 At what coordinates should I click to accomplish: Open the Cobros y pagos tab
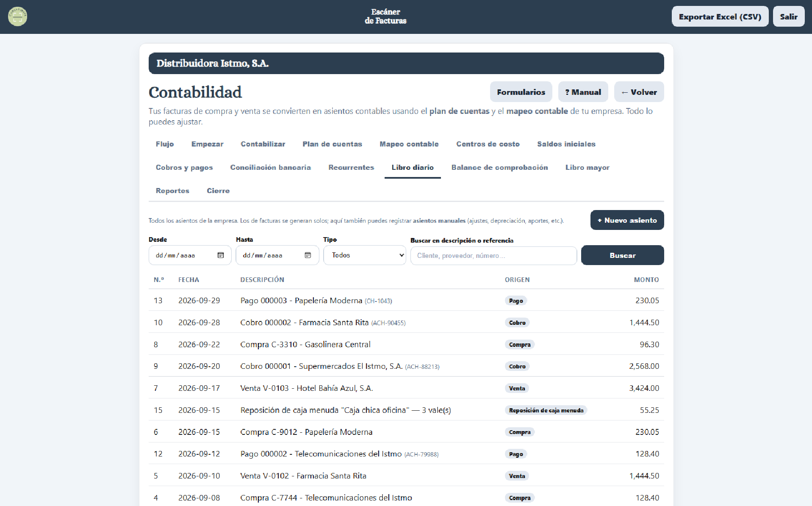tap(184, 167)
